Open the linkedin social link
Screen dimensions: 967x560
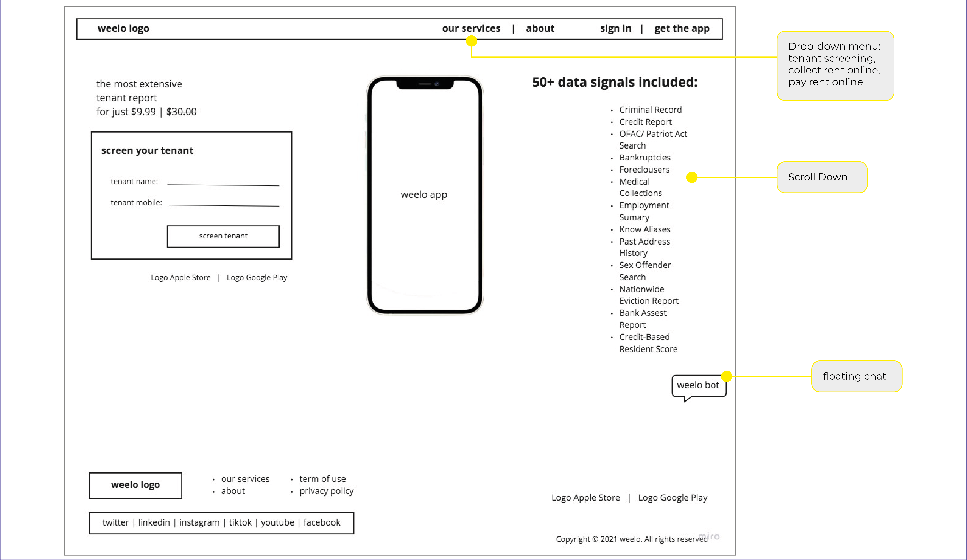point(154,522)
